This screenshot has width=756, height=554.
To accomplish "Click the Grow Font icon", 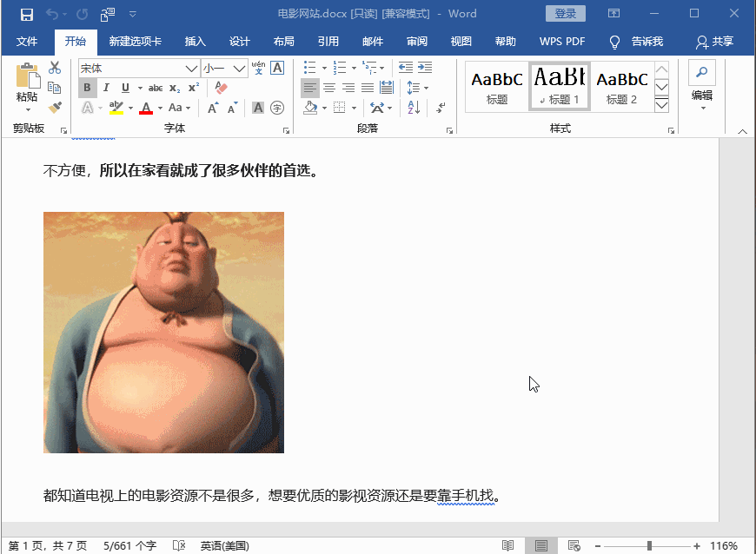I will 213,108.
